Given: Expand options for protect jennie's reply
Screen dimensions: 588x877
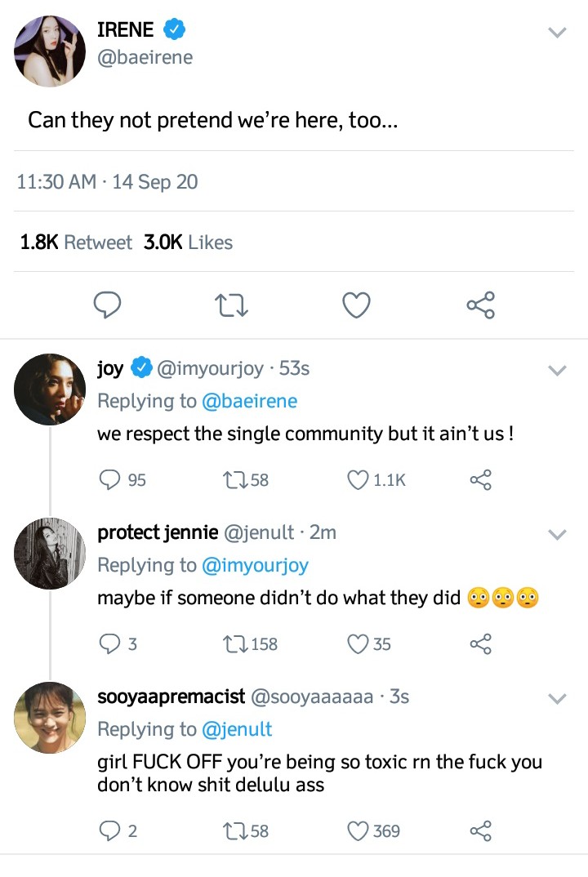Looking at the screenshot, I should [x=557, y=535].
